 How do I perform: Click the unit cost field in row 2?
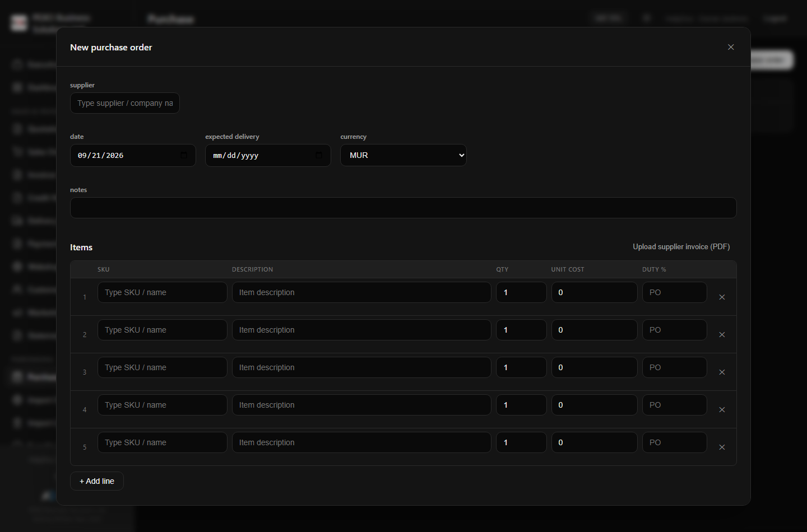[595, 330]
